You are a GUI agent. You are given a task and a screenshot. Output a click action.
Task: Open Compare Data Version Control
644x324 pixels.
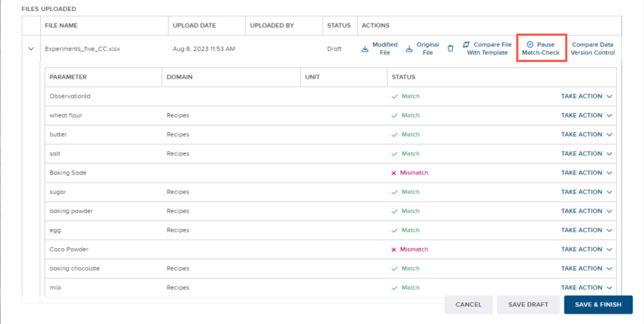click(593, 49)
